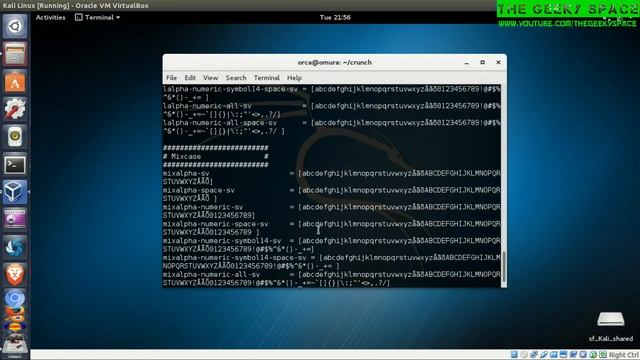Click the 'Right Ctrl' host key label
This screenshot has height=360, width=640.
[624, 355]
